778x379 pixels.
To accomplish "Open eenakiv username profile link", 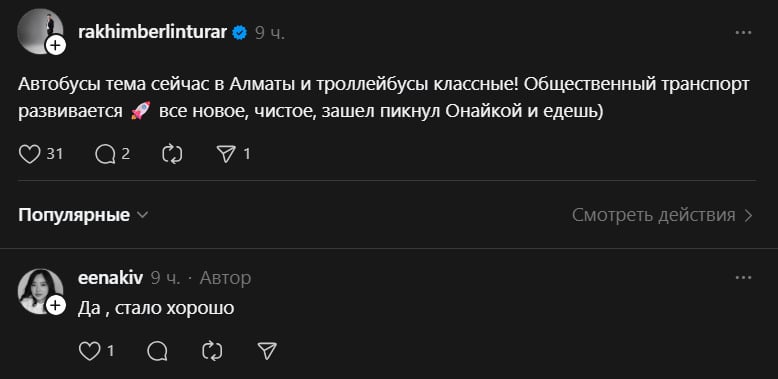I will tap(110, 278).
